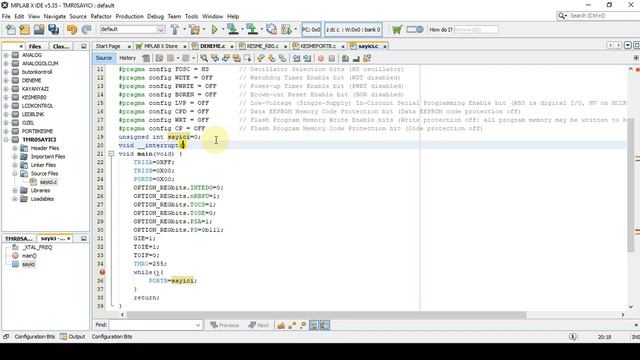Open the Run Project dropdown arrow
The width and height of the screenshot is (640, 360).
[223, 29]
